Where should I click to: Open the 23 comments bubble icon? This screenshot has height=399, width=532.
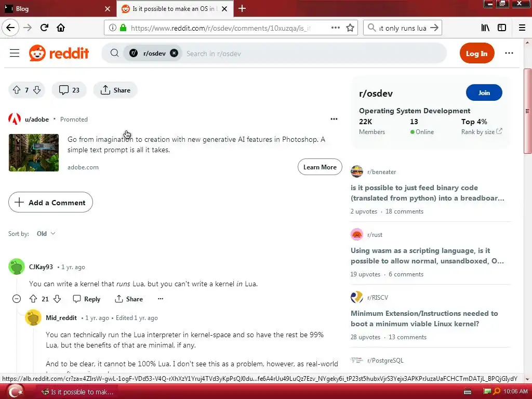(64, 90)
